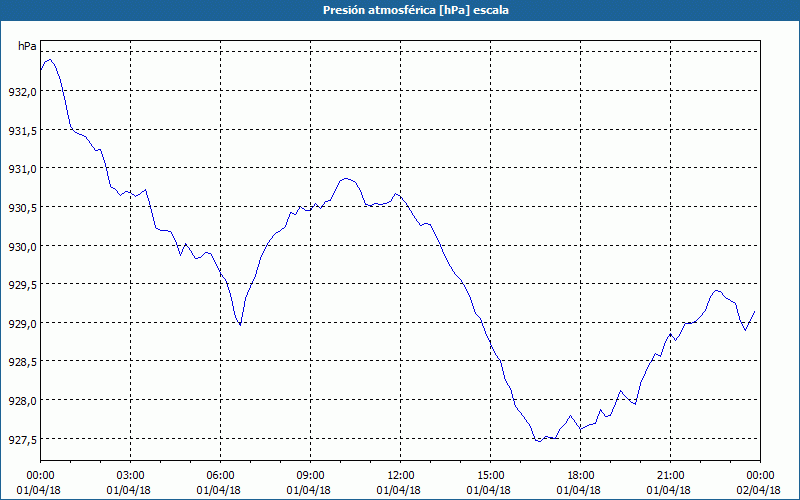800x500 pixels.
Task: Click the 18:00 time axis label
Action: (x=580, y=476)
